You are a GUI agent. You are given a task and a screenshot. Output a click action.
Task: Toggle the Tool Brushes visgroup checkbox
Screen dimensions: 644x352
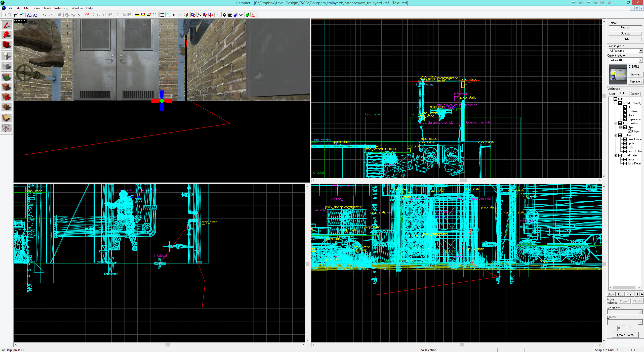pos(620,123)
